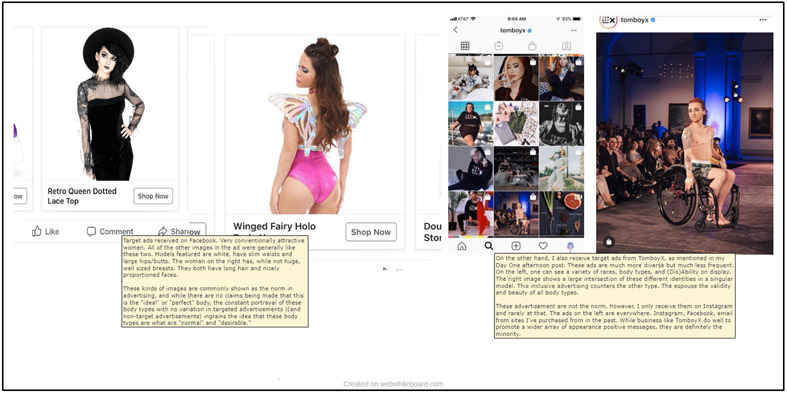This screenshot has height=393, width=787.
Task: Open the profile avatar in bottom nav
Action: point(570,246)
